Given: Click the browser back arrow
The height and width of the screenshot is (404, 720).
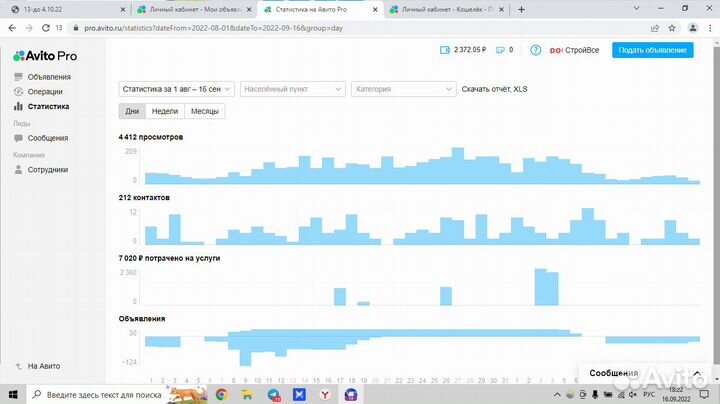Looking at the screenshot, I should pyautogui.click(x=11, y=28).
